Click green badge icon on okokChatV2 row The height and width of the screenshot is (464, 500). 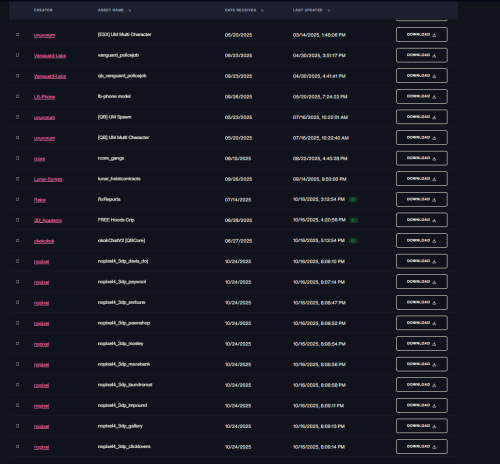[x=353, y=241]
